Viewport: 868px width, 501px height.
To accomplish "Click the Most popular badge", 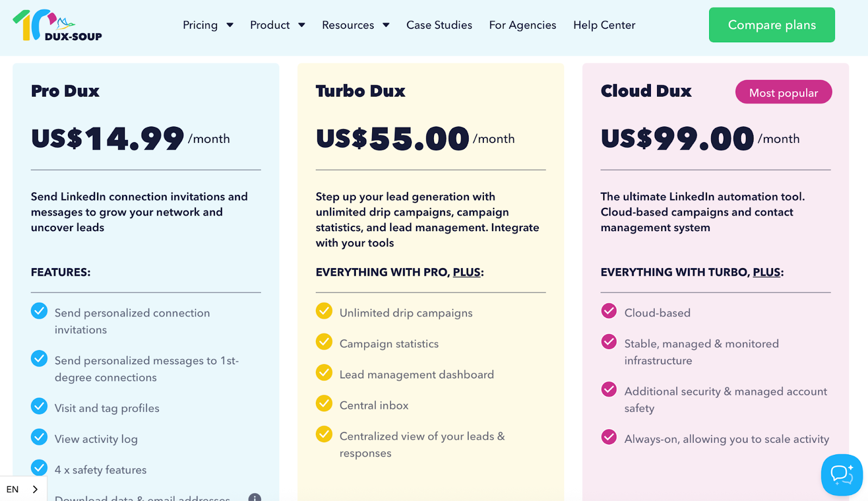I will pos(783,92).
